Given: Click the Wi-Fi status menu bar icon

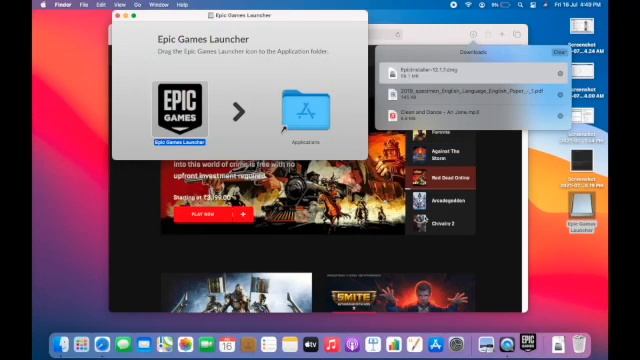Looking at the screenshot, I should click(x=468, y=5).
